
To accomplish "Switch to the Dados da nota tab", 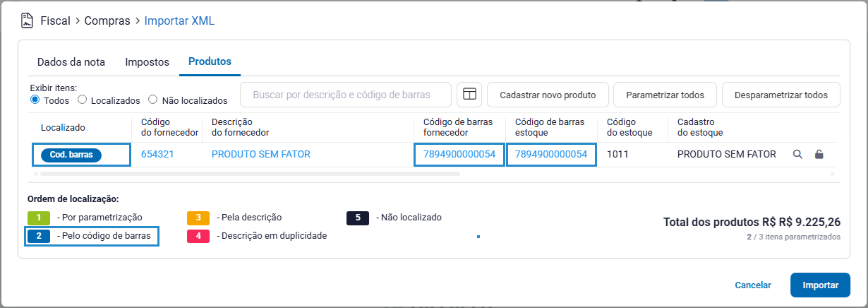I will click(71, 61).
